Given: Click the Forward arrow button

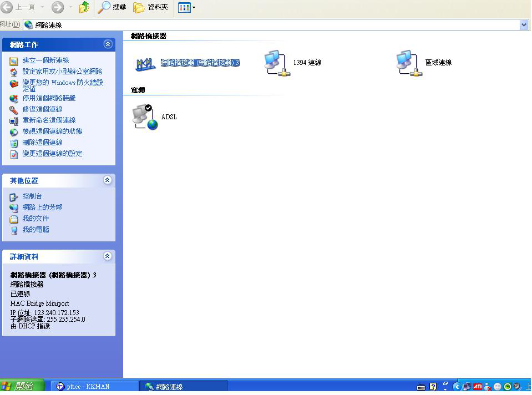Looking at the screenshot, I should [58, 7].
